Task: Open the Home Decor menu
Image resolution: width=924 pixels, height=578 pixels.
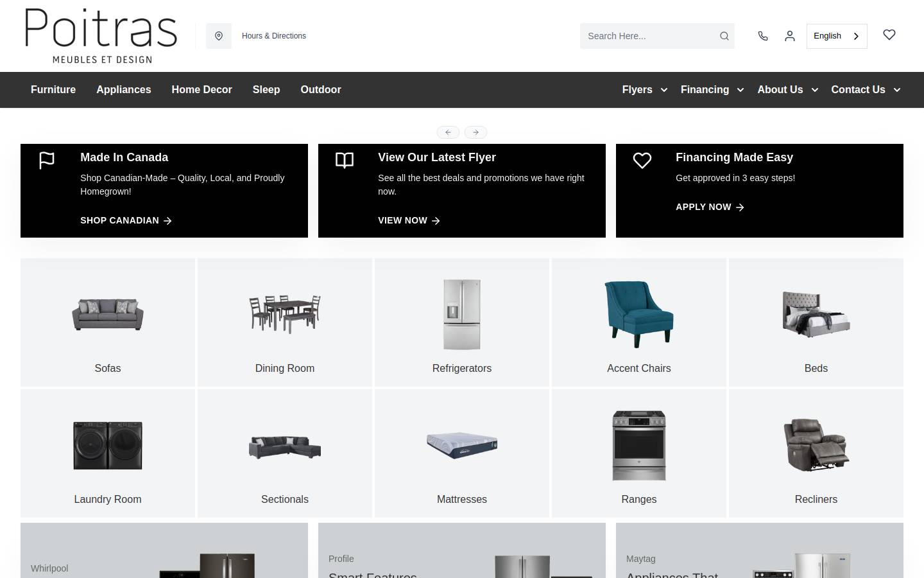Action: point(202,90)
